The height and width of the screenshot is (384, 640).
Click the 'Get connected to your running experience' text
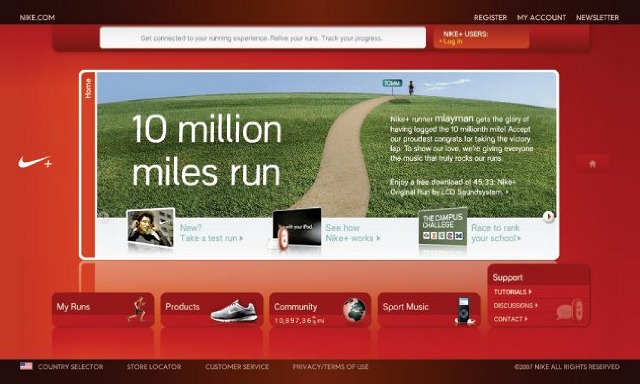click(x=262, y=38)
